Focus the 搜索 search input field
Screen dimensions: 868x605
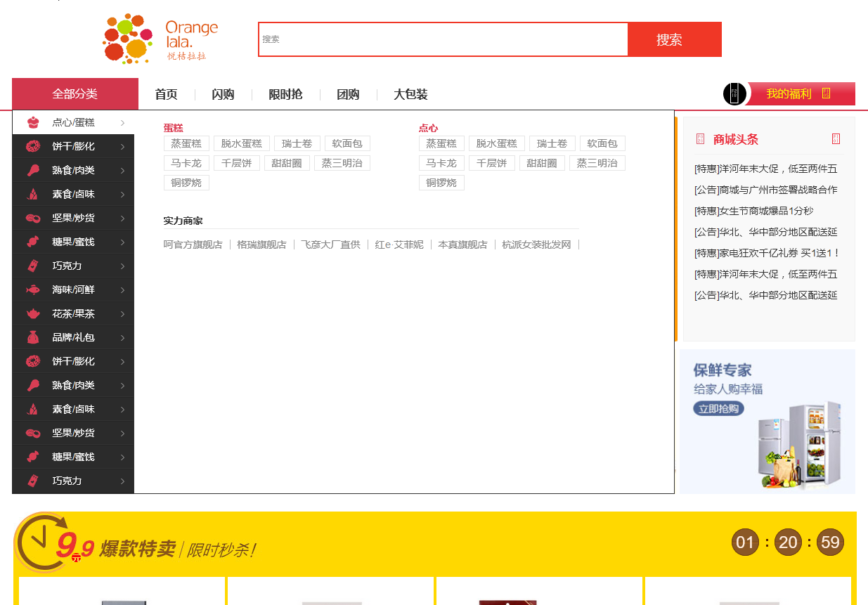click(443, 39)
